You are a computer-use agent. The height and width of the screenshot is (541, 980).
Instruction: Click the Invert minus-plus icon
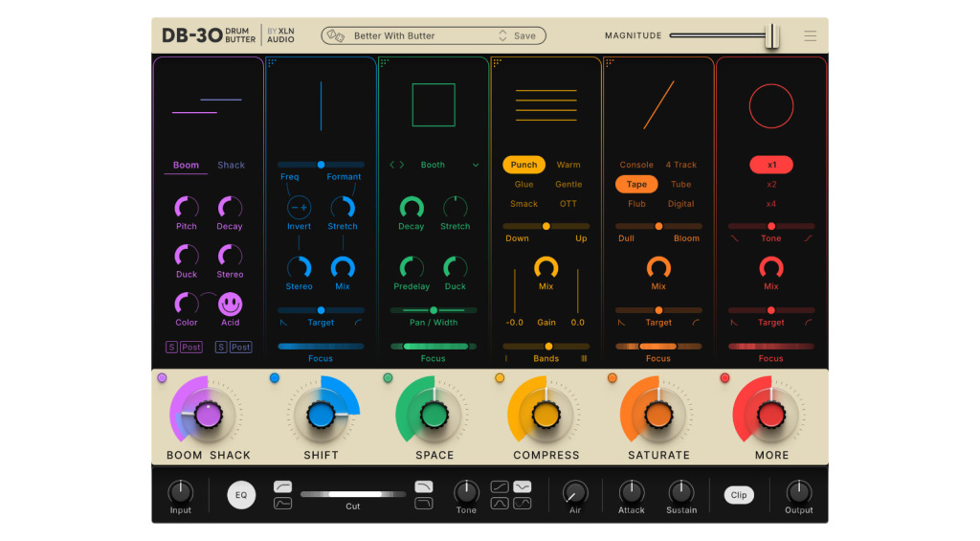click(x=299, y=207)
